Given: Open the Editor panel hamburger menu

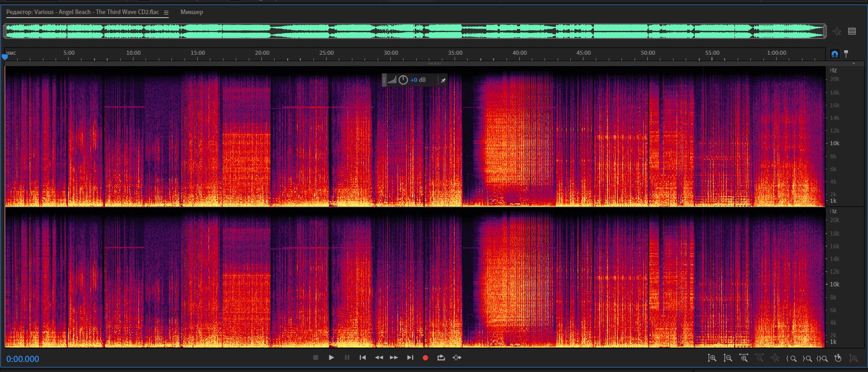Looking at the screenshot, I should (166, 13).
